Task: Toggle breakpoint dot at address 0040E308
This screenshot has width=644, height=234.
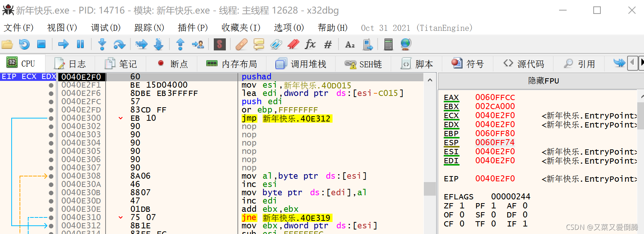Action: (51, 176)
